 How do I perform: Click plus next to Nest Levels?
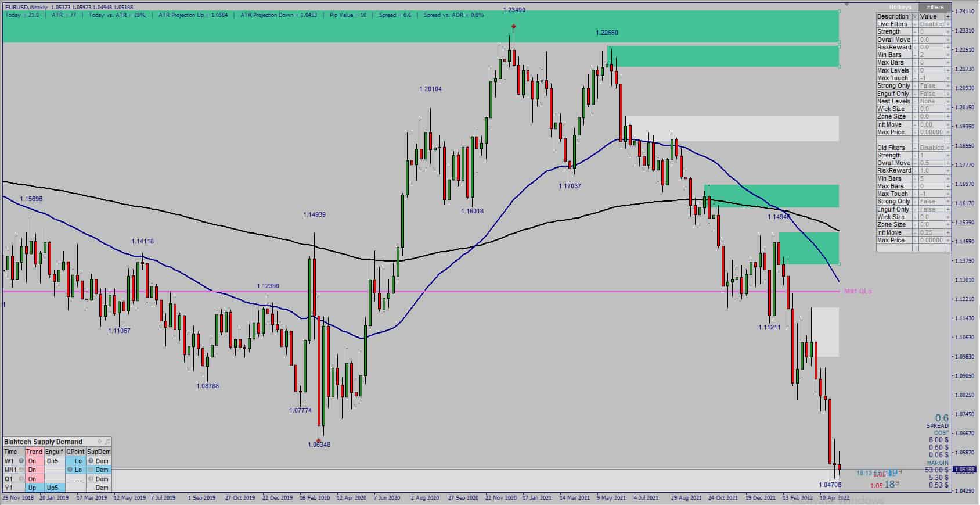coord(948,101)
